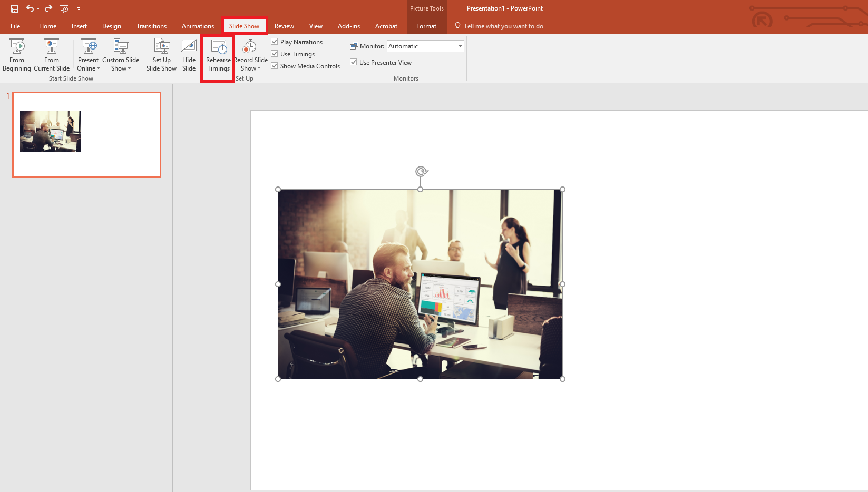Start slide show From Current Slide
This screenshot has width=868, height=492.
(52, 55)
